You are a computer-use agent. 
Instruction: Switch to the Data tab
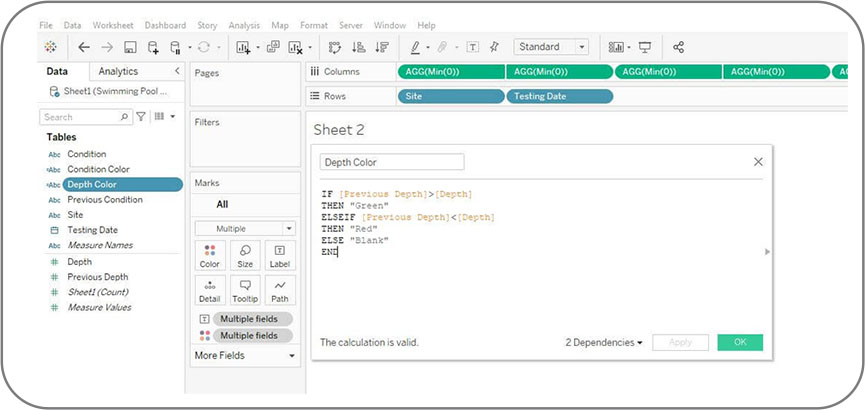click(x=57, y=71)
